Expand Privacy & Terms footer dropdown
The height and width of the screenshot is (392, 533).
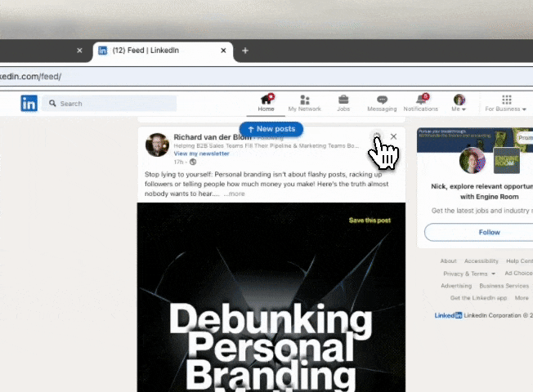click(x=469, y=274)
